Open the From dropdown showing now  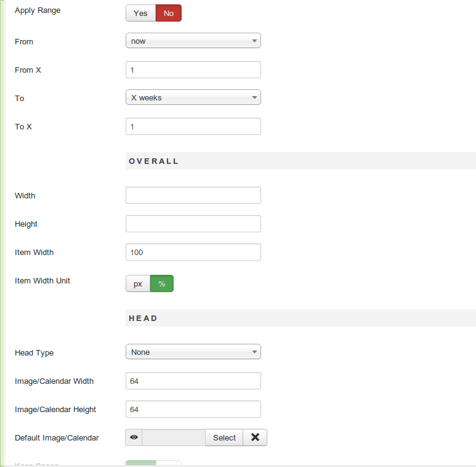coord(193,41)
